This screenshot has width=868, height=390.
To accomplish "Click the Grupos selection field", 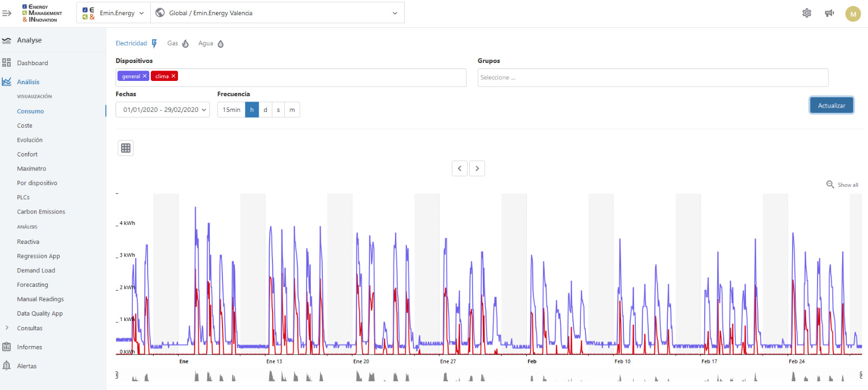I will (x=652, y=78).
